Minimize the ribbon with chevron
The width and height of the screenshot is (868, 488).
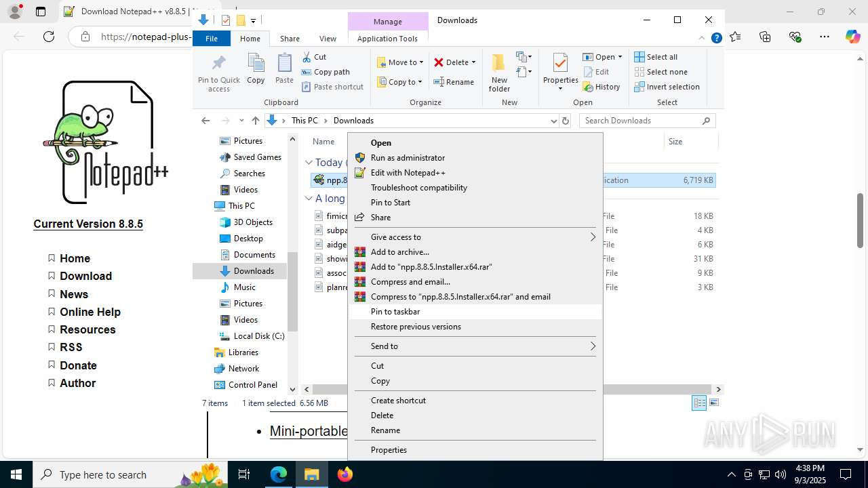(703, 39)
